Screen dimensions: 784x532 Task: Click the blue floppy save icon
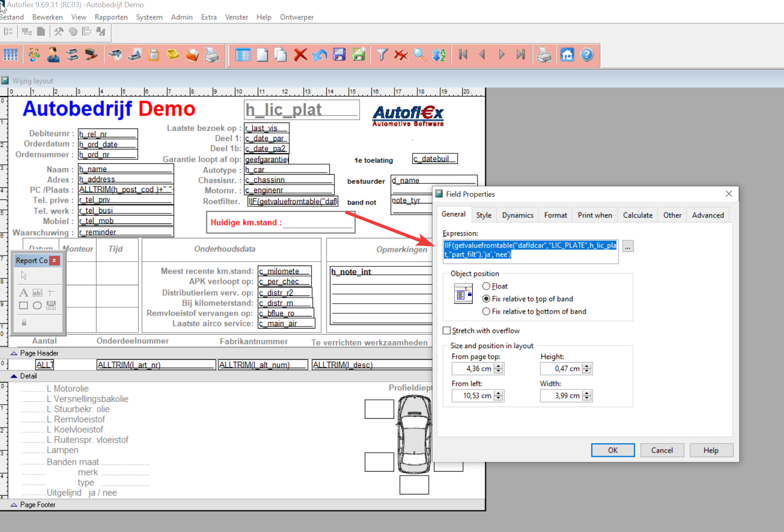pos(339,54)
